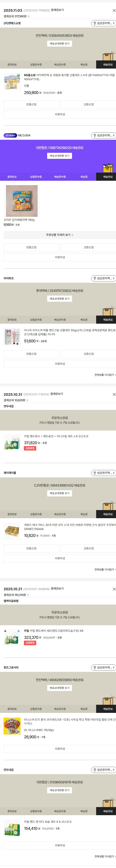Write a review for 게메즈 에낙 item
The width and height of the screenshot is (116, 868).
tap(60, 558)
